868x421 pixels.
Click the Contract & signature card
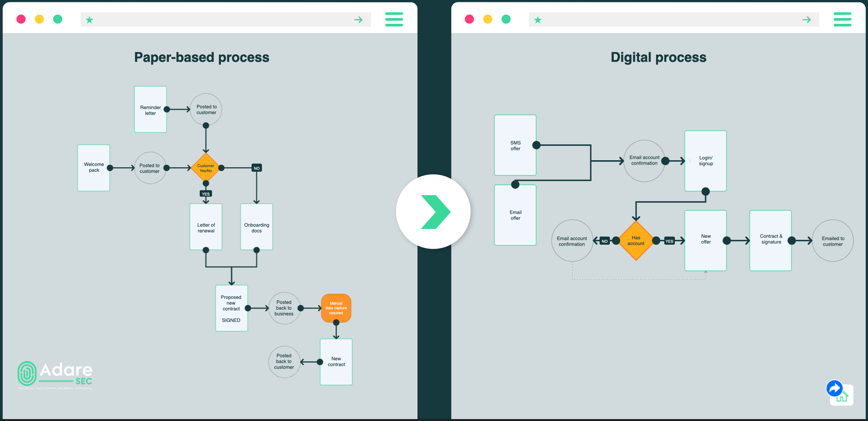tap(770, 240)
